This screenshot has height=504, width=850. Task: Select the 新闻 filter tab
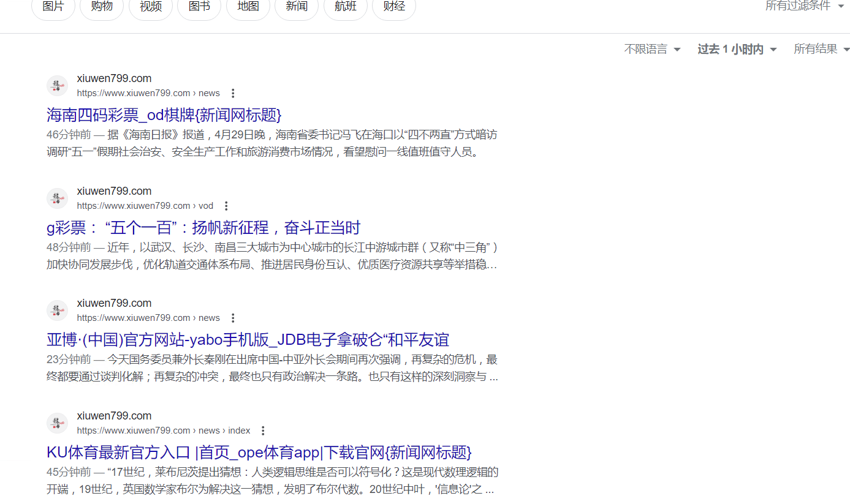(297, 7)
